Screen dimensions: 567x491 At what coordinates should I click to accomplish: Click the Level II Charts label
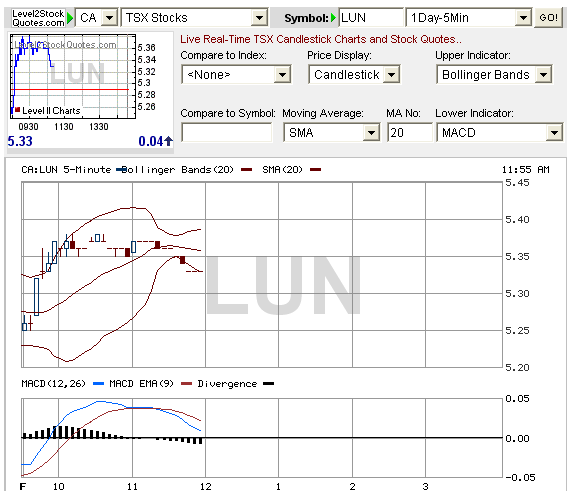pyautogui.click(x=51, y=111)
